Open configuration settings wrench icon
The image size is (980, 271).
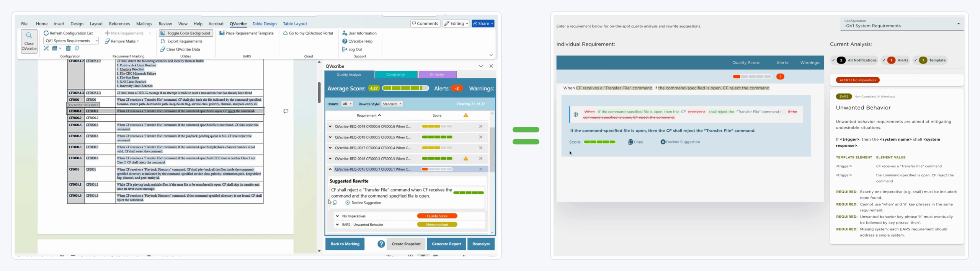point(46,48)
